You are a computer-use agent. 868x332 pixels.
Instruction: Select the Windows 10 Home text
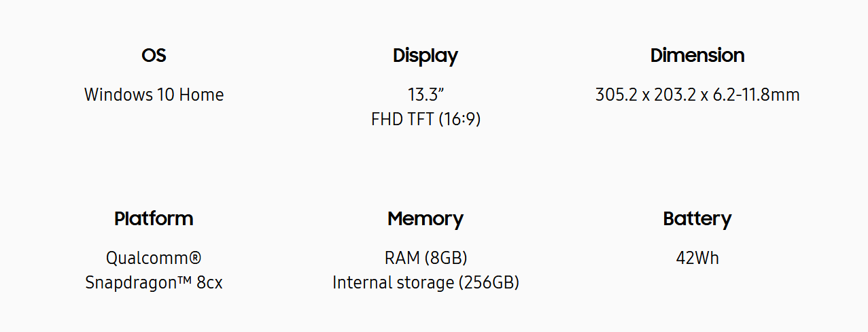[154, 95]
